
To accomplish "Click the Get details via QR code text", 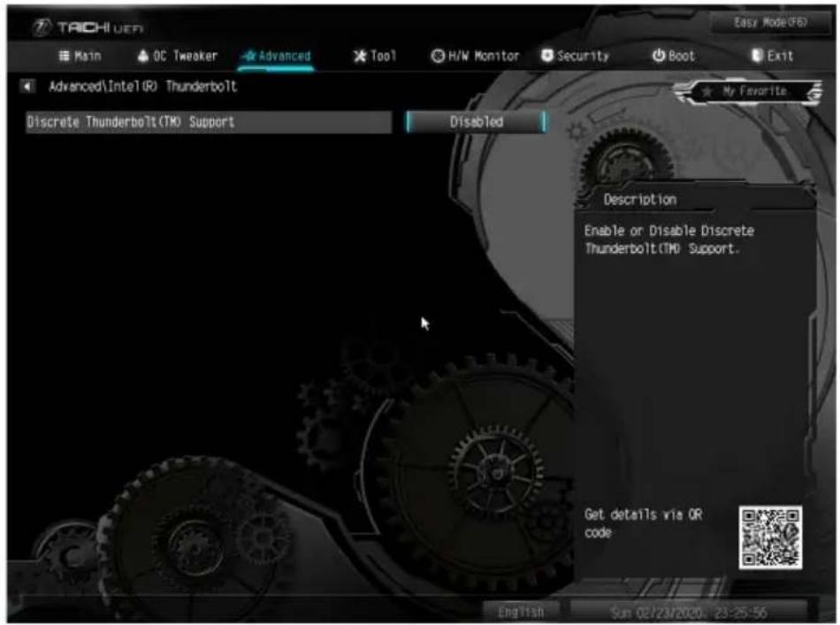I will pyautogui.click(x=643, y=523).
